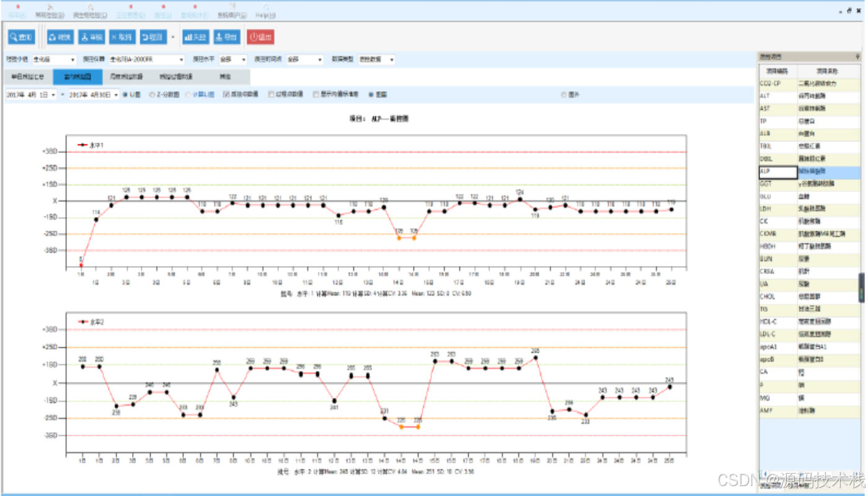Open the third filter dropdown, the QC level one
Screen dimensions: 868x496
pos(232,60)
